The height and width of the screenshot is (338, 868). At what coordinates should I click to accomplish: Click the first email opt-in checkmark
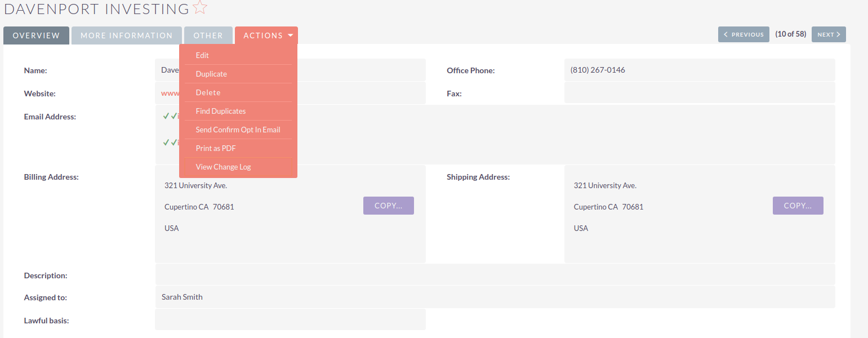166,116
